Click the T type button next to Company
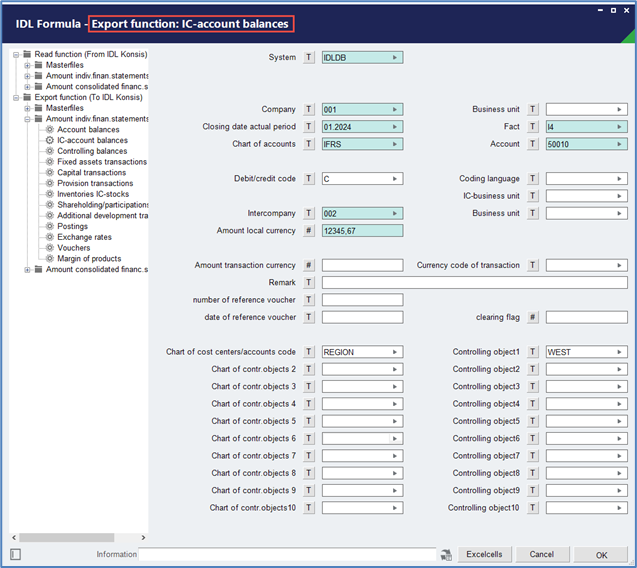Viewport: 637px width, 568px height. pyautogui.click(x=309, y=109)
